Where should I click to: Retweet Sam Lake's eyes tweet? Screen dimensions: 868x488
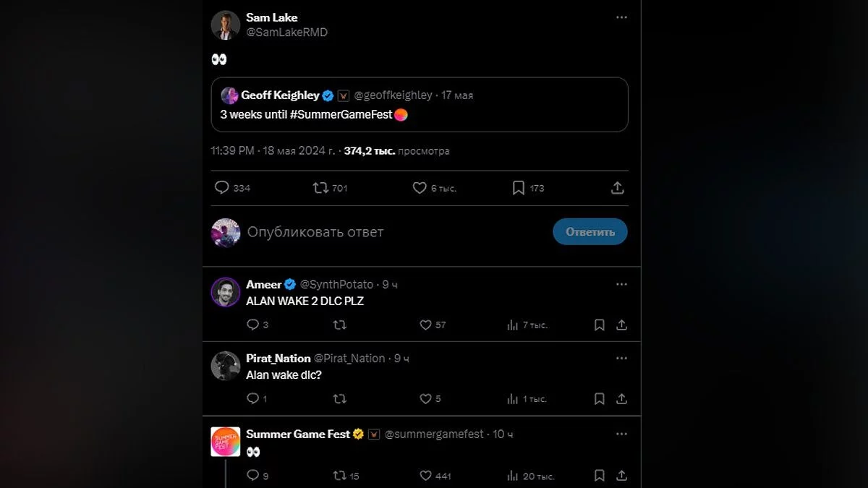point(320,188)
